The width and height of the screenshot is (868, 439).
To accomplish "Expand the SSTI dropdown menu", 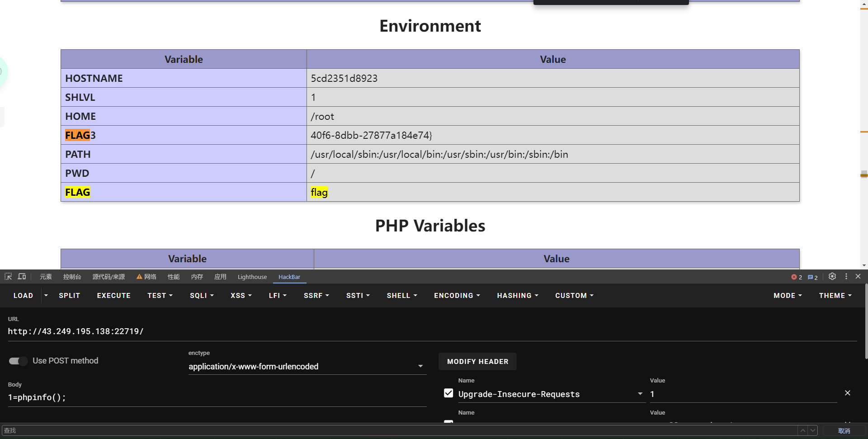I will 358,295.
